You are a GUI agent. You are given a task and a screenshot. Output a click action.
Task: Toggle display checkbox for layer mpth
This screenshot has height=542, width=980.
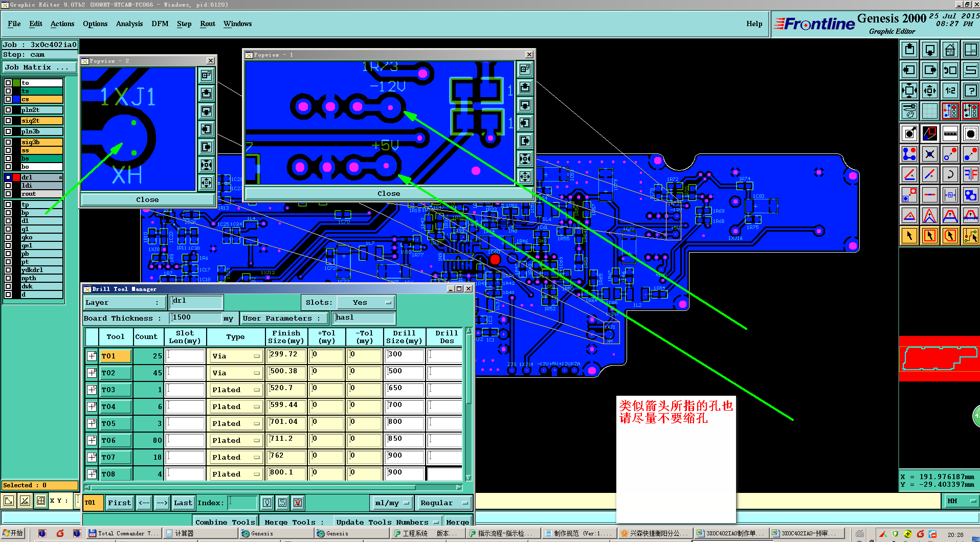coord(8,278)
